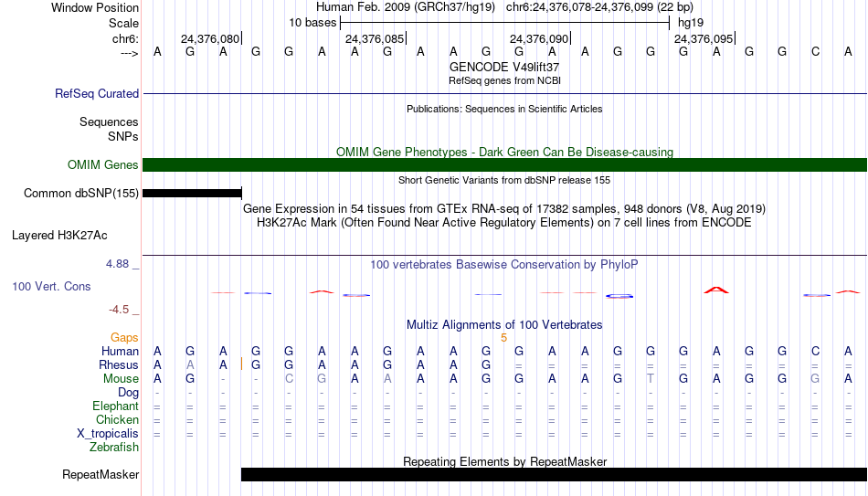Click the C base in the Mouse row
The width and height of the screenshot is (868, 496).
coord(289,379)
